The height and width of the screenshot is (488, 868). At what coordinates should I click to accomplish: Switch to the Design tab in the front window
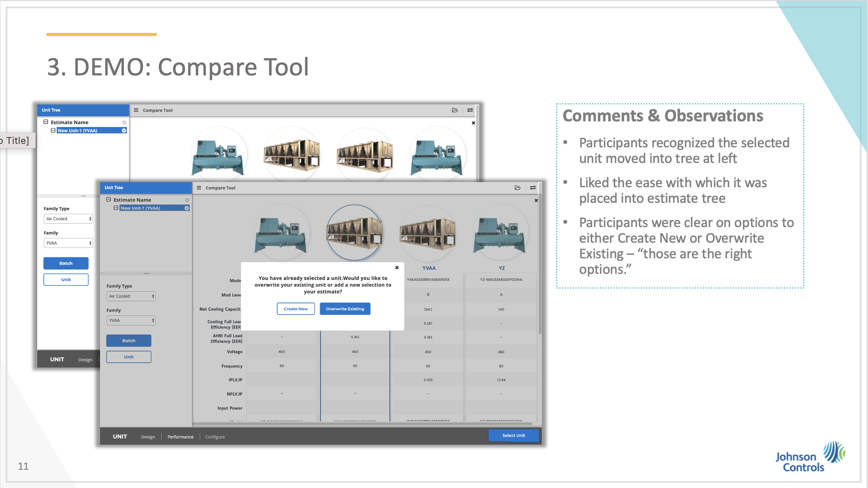pos(148,437)
